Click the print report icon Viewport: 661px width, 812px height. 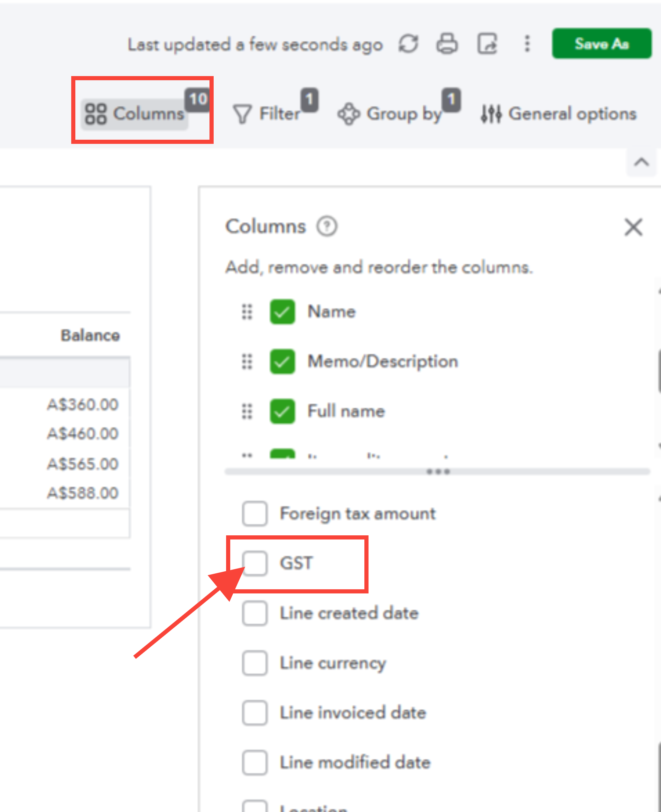coord(447,44)
